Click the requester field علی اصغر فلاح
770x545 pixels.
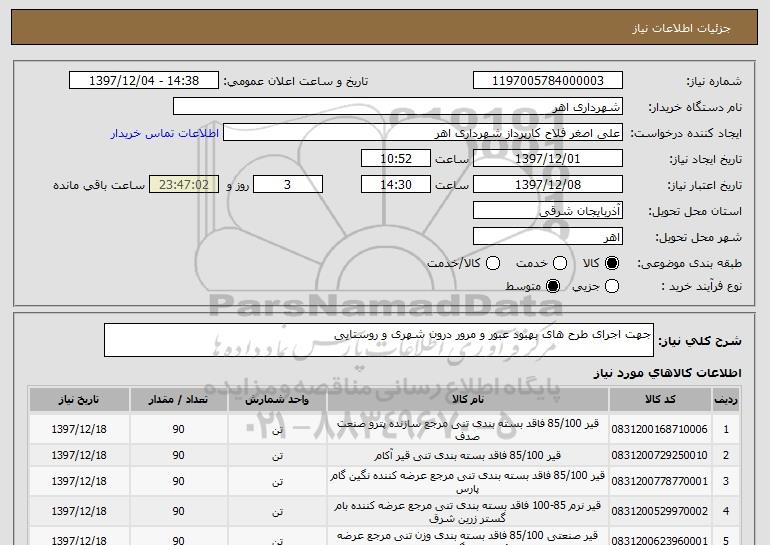pos(423,133)
